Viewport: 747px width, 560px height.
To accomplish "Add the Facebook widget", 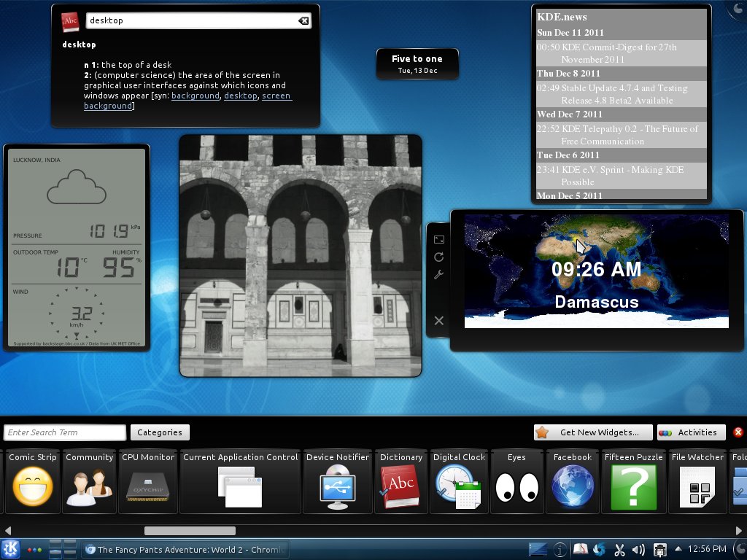I will click(572, 481).
